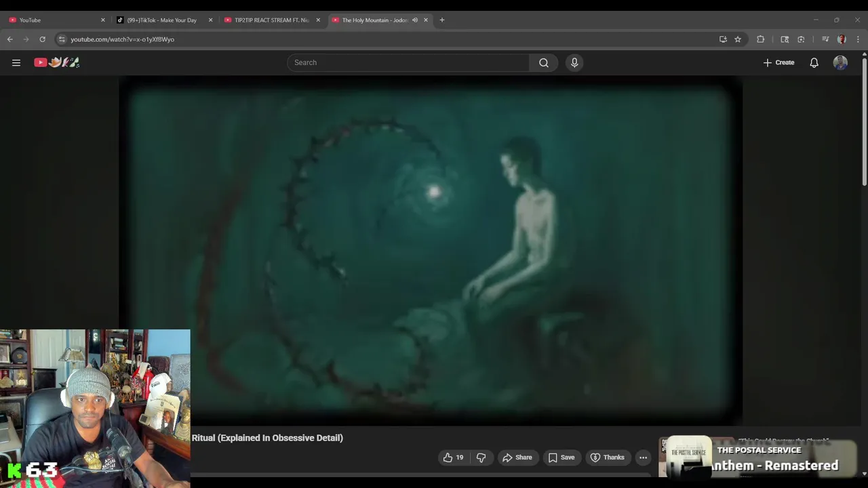The width and height of the screenshot is (868, 488).
Task: Open the Chrome extensions puzzle icon
Action: click(x=760, y=39)
